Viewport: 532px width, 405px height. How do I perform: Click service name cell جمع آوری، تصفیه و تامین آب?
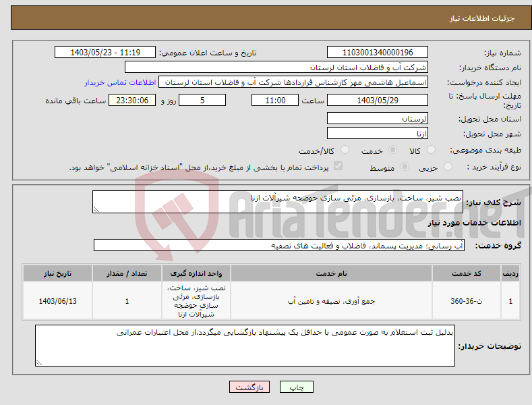point(332,301)
